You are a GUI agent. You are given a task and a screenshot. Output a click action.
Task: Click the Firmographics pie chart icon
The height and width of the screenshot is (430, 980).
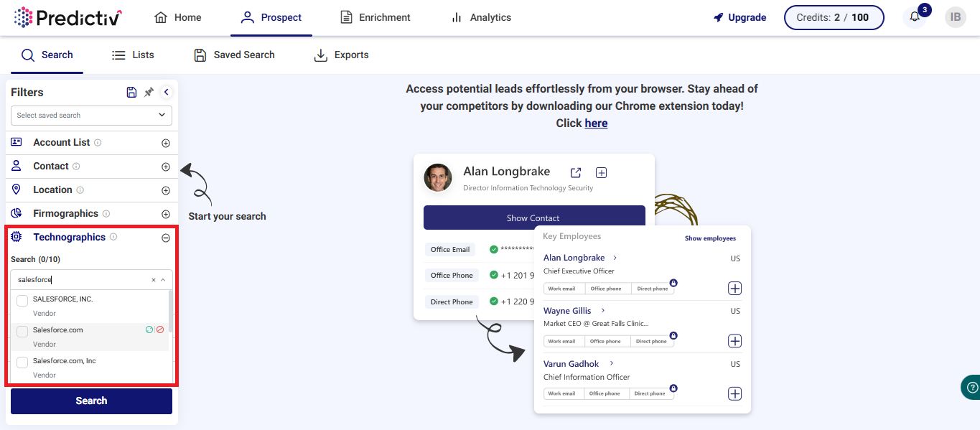pos(17,213)
